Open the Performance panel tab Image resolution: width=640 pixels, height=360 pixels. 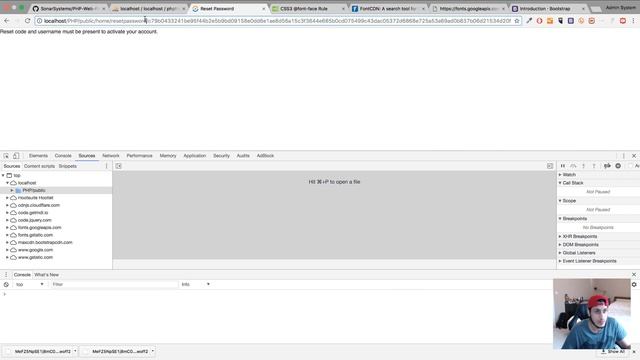pyautogui.click(x=139, y=156)
